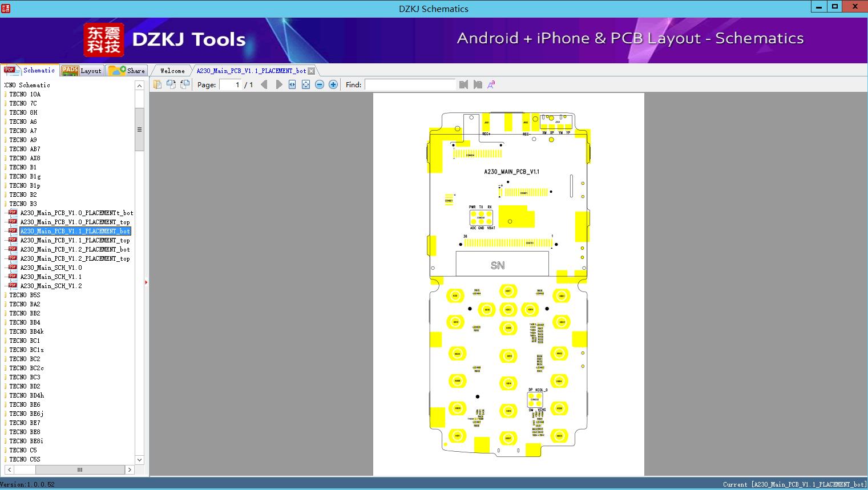This screenshot has height=490, width=868.
Task: Click the A230_MAIN_PCB_V1.1 board title text
Action: (511, 172)
